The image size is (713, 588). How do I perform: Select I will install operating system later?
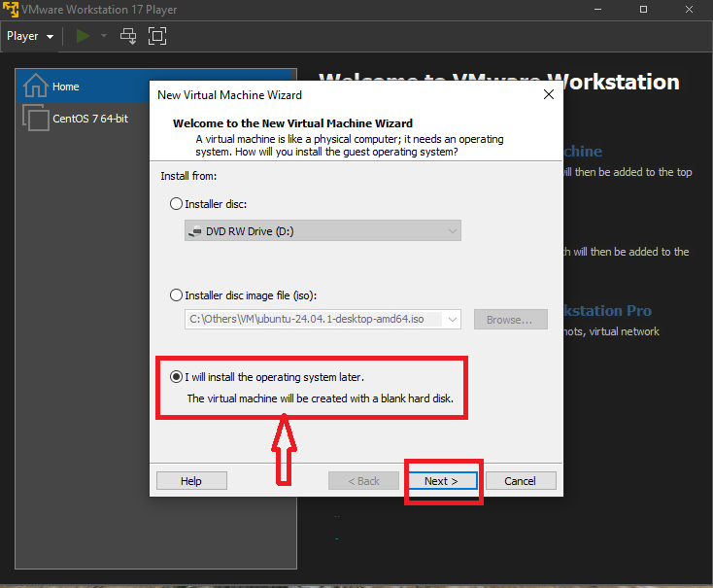click(176, 377)
